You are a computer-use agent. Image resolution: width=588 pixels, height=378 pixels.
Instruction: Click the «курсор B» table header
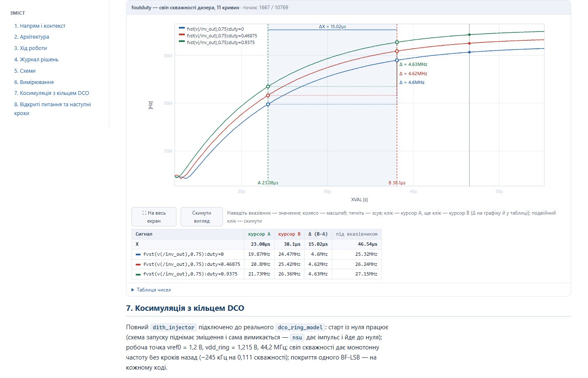(x=289, y=234)
